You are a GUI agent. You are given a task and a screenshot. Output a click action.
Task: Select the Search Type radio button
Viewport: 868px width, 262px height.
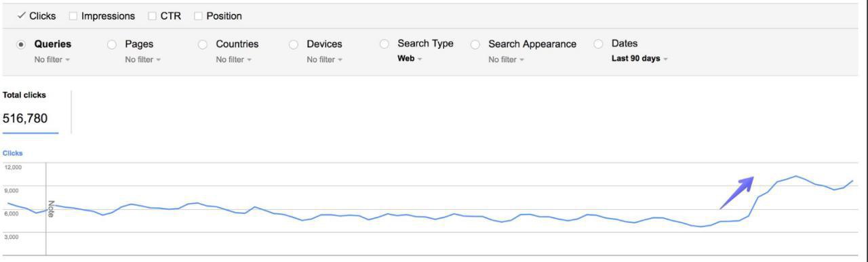point(384,43)
